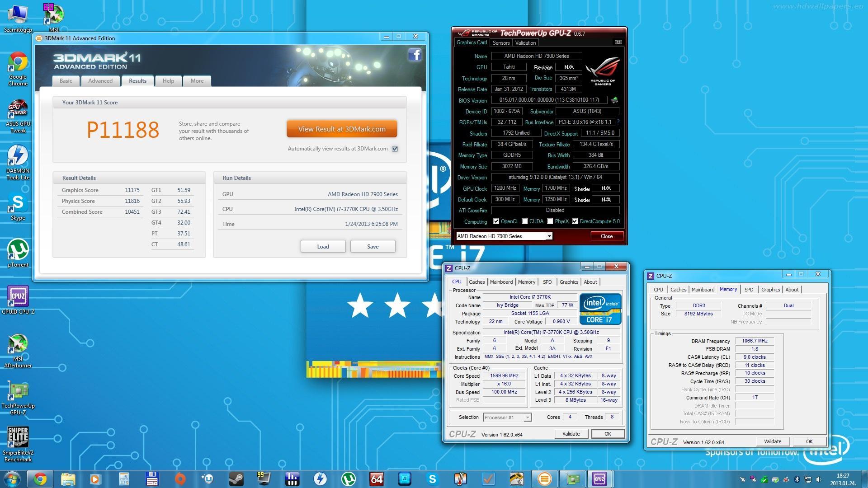
Task: Switch to the 3DMark 11 taskbar button
Action: point(544,479)
